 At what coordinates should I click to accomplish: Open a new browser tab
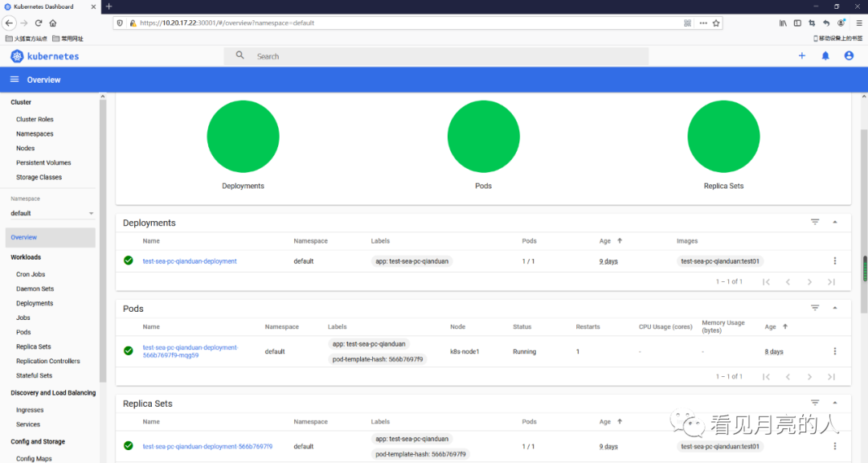click(109, 6)
